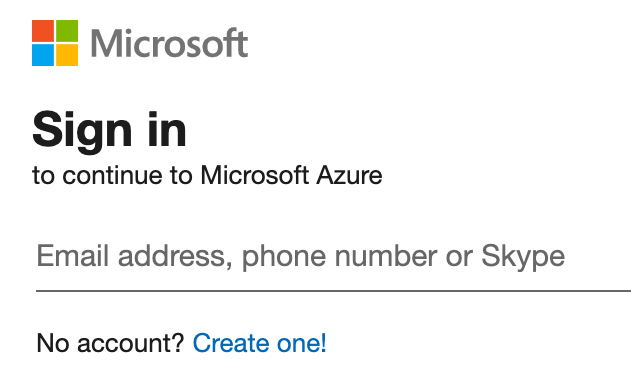Click the exclamation end of 'Create one!' link
The image size is (631, 375).
[x=324, y=343]
